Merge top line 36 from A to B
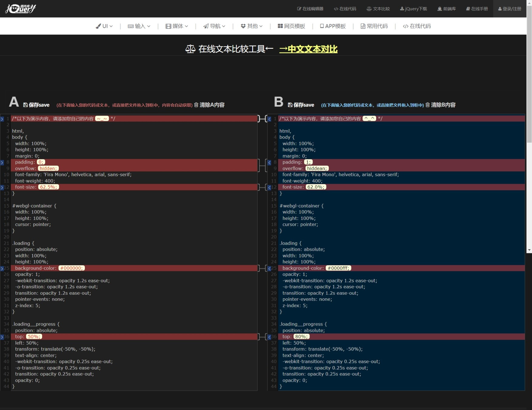532x410 pixels. (2, 337)
